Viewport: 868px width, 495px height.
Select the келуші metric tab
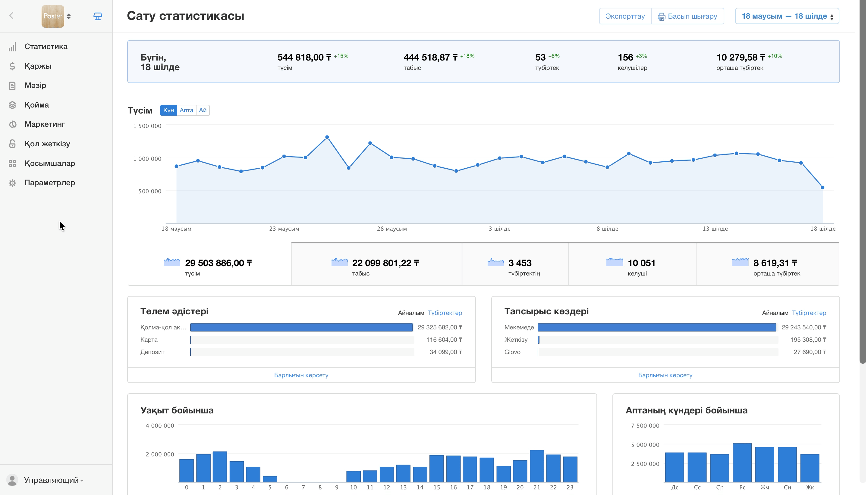[x=632, y=264]
